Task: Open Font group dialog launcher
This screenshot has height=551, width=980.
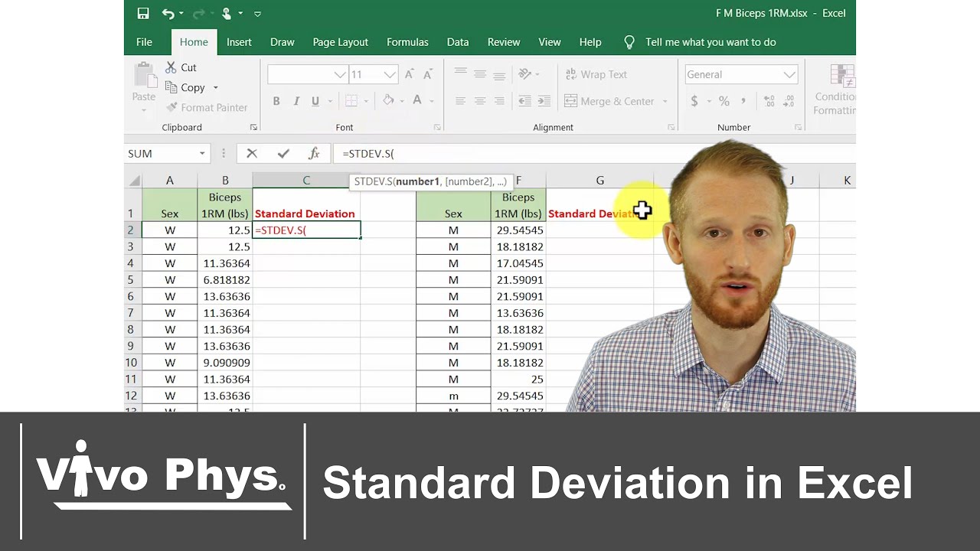Action: [x=437, y=127]
